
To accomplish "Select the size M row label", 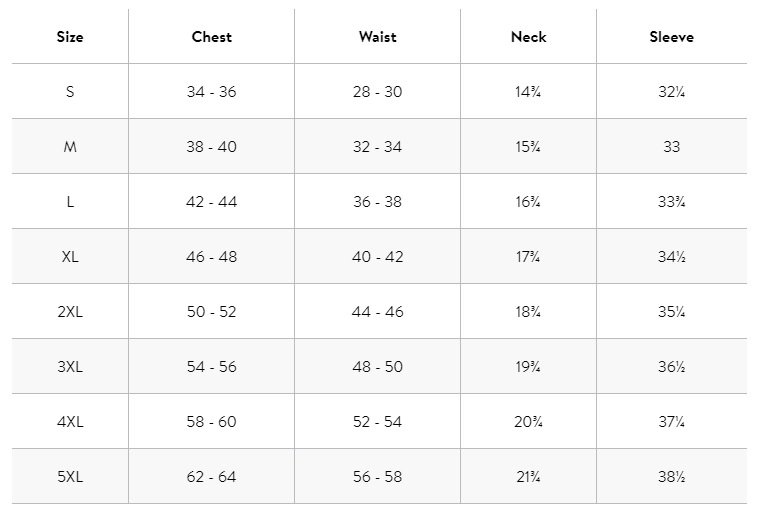I will tap(70, 147).
